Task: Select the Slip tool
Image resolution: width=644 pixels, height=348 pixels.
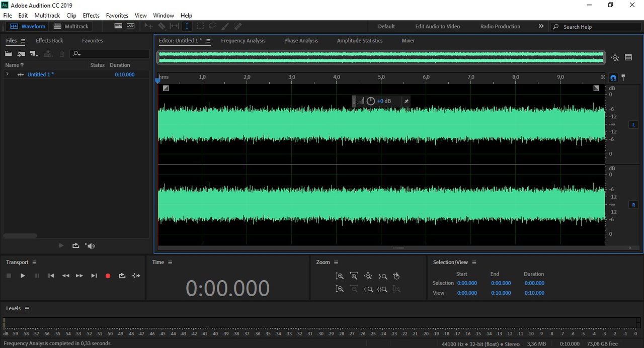Action: click(x=174, y=26)
